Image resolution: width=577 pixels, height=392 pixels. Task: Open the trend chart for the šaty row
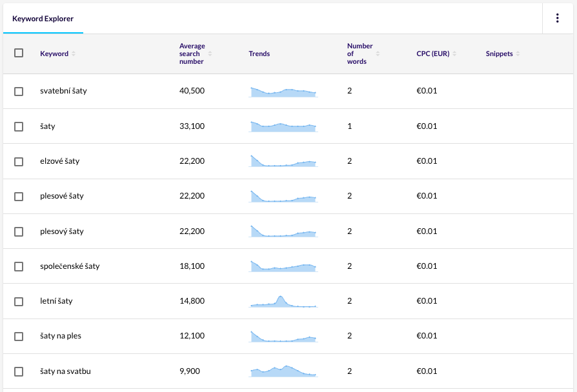tap(283, 126)
